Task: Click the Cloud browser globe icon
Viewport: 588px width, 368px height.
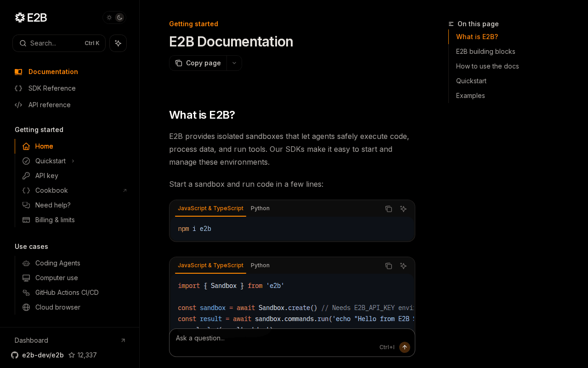Action: [26, 307]
